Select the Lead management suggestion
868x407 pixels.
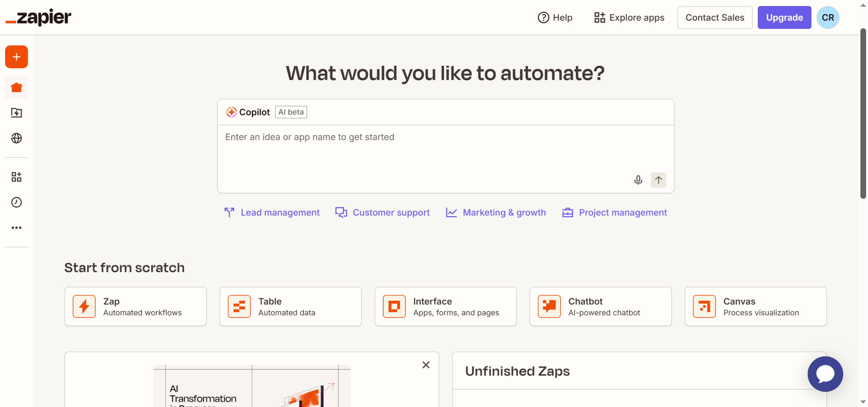[272, 212]
